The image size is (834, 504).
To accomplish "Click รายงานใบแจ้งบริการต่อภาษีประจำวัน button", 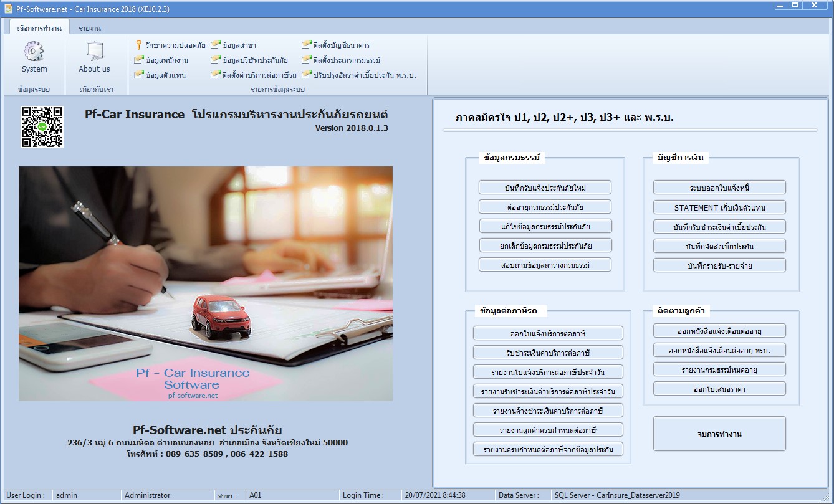I will [548, 372].
